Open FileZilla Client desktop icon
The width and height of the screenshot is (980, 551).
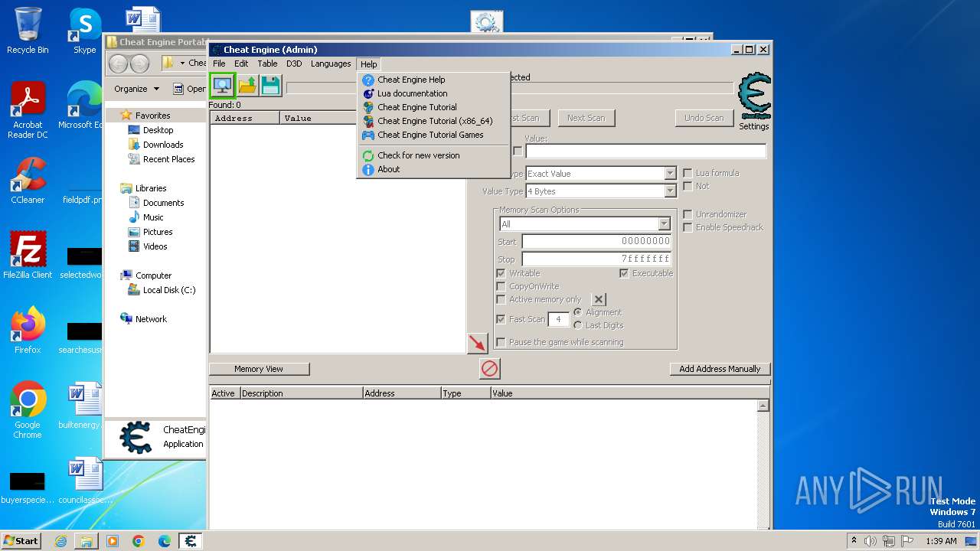[28, 256]
